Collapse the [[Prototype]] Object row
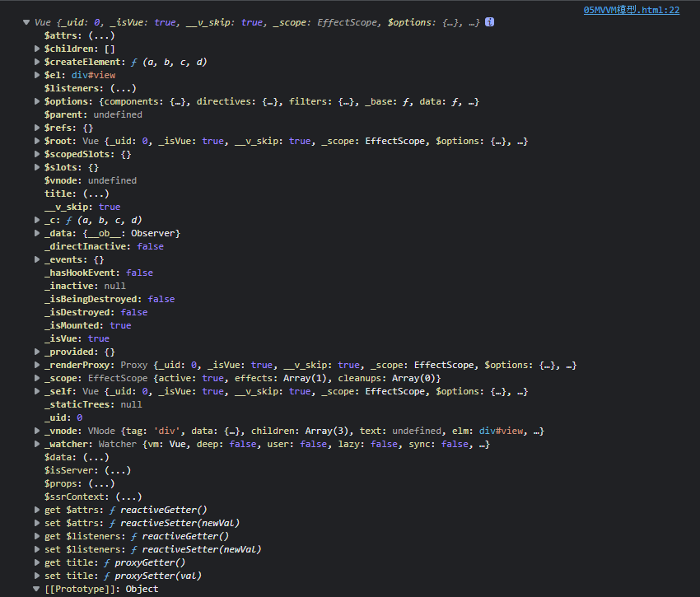Viewport: 700px width, 597px height. coord(36,589)
